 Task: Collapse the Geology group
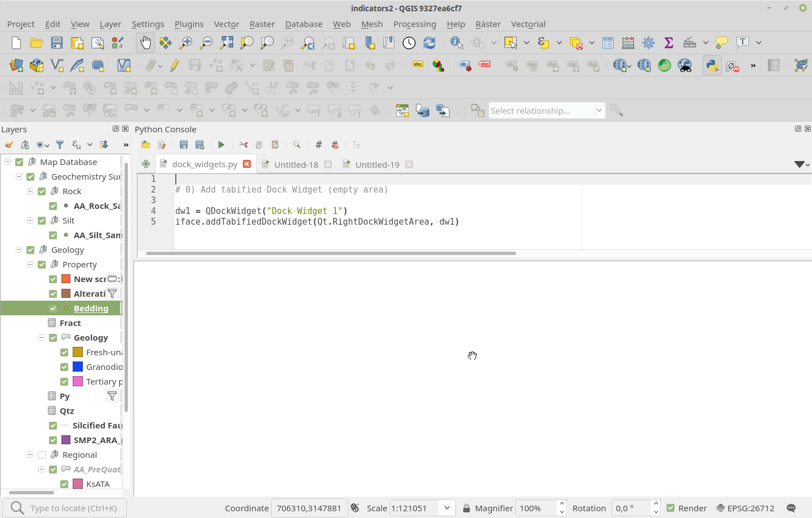[x=19, y=250]
